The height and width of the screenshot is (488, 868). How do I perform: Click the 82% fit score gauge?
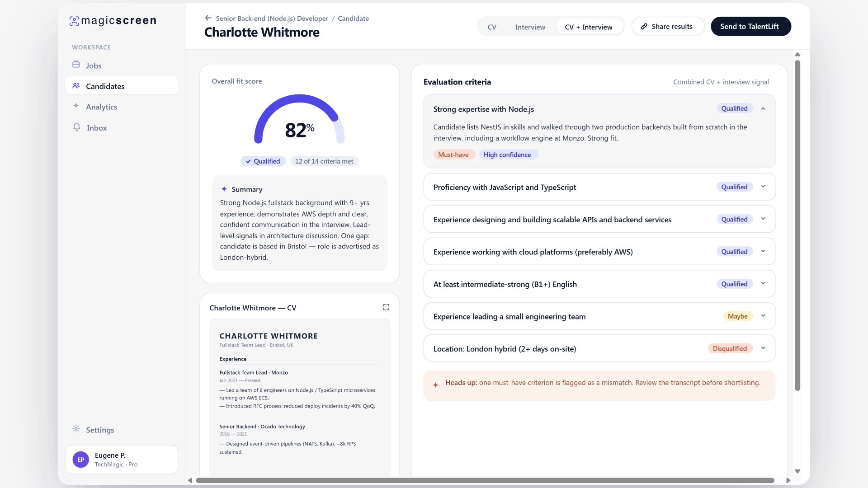click(299, 120)
